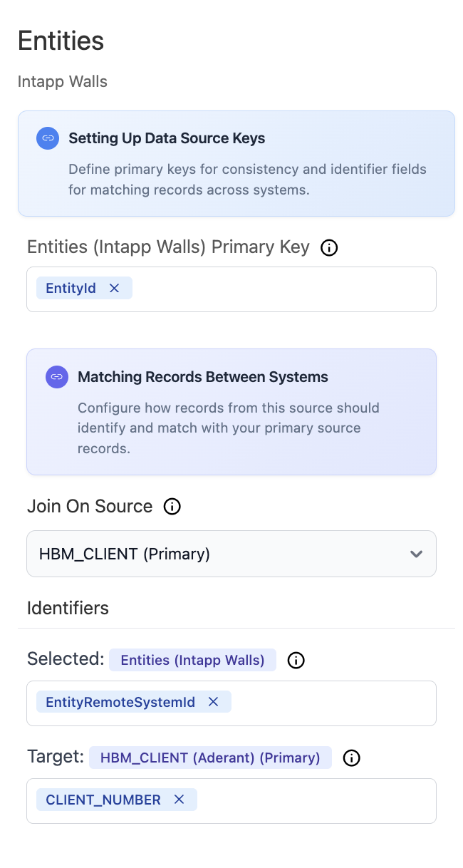The width and height of the screenshot is (463, 868).
Task: Remove the CLIENT_NUMBER target identifier
Action: [x=179, y=800]
